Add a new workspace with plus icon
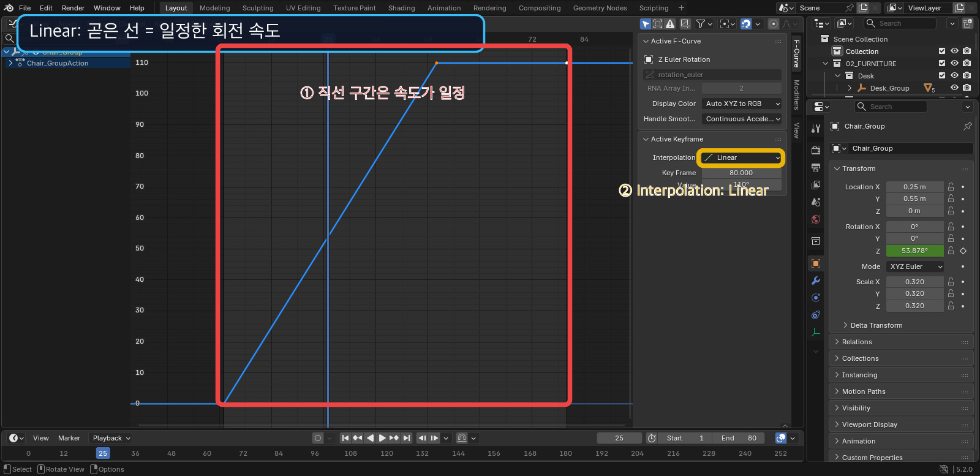980x476 pixels. tap(681, 8)
